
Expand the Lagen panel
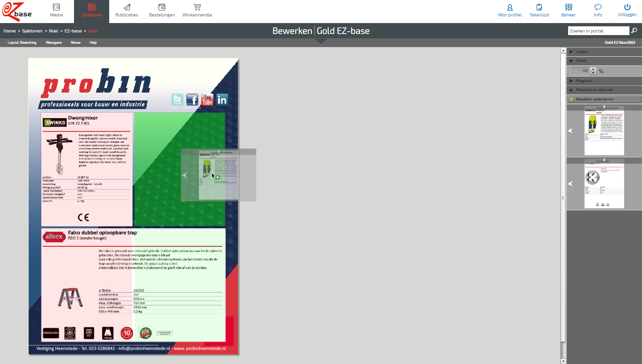coord(604,52)
